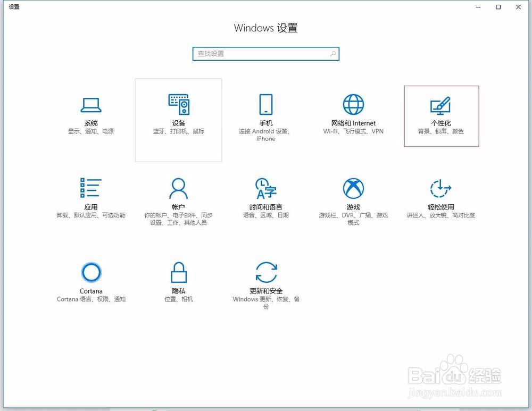Image resolution: width=532 pixels, height=411 pixels.
Task: Open the 时间和语言 clock icon
Action: pos(266,188)
